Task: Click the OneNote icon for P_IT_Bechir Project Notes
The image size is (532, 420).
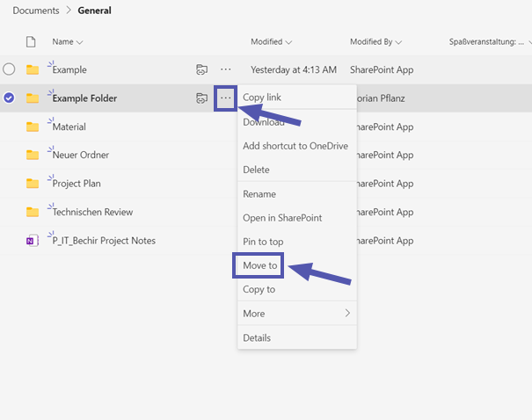Action: click(33, 241)
